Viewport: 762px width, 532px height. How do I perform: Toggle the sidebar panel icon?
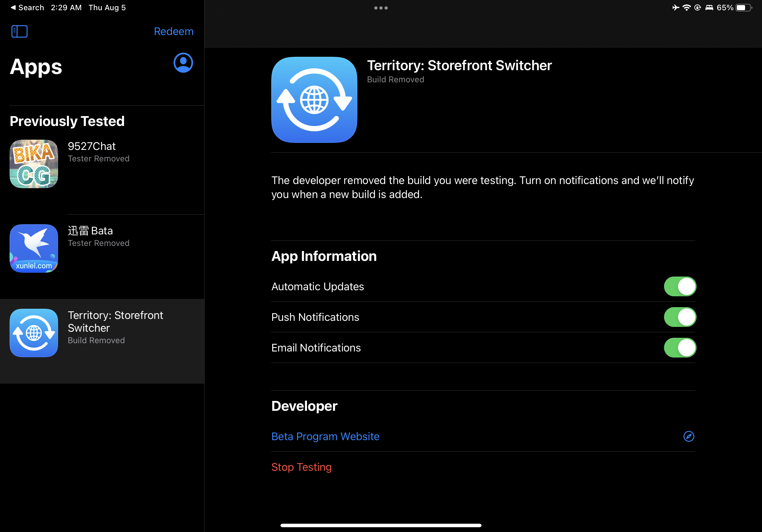(19, 32)
